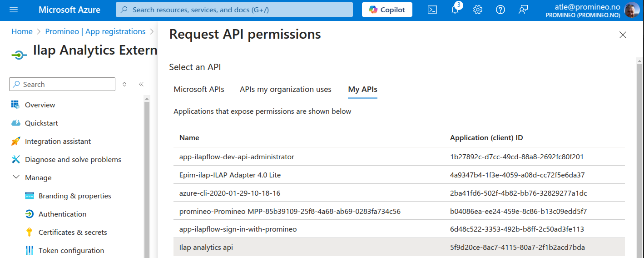Image resolution: width=644 pixels, height=258 pixels.
Task: Expand or collapse all sidebar groups
Action: 124,84
